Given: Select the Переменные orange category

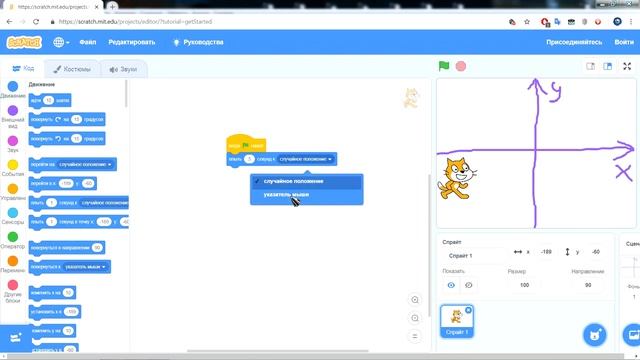Looking at the screenshot, I should click(13, 261).
